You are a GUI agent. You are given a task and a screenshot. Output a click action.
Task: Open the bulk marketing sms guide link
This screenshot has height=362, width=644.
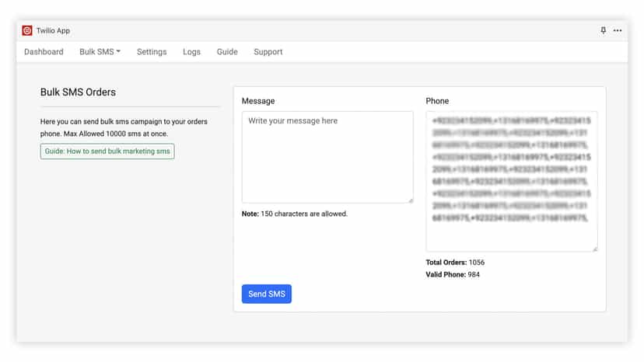[107, 151]
